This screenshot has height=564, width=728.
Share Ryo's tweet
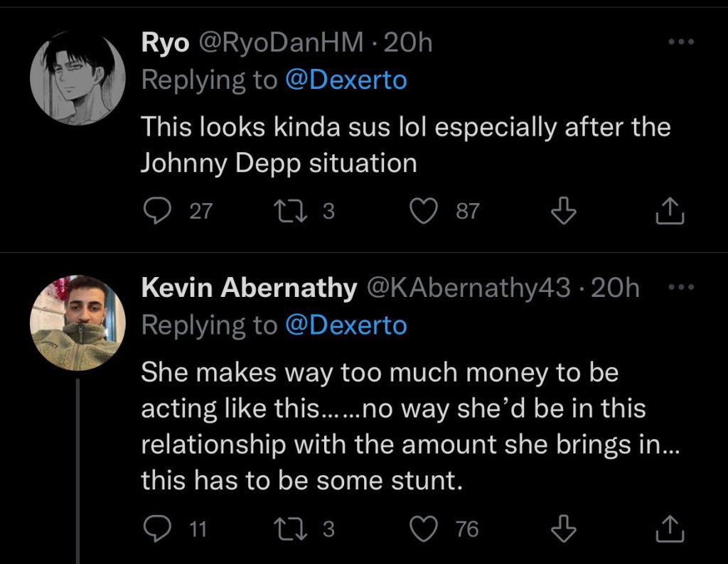(669, 211)
